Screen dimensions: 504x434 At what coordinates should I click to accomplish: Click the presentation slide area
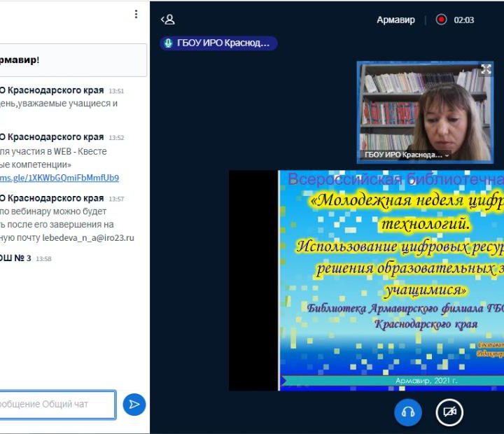point(392,280)
